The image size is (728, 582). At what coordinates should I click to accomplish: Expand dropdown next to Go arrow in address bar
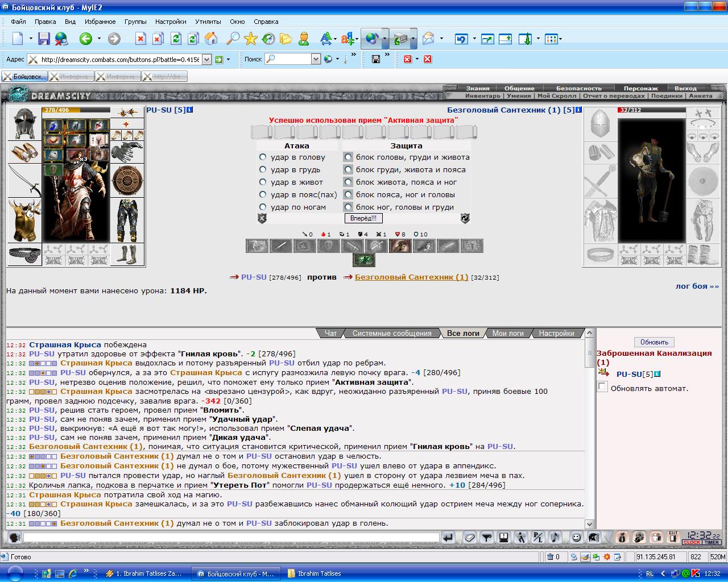click(228, 59)
